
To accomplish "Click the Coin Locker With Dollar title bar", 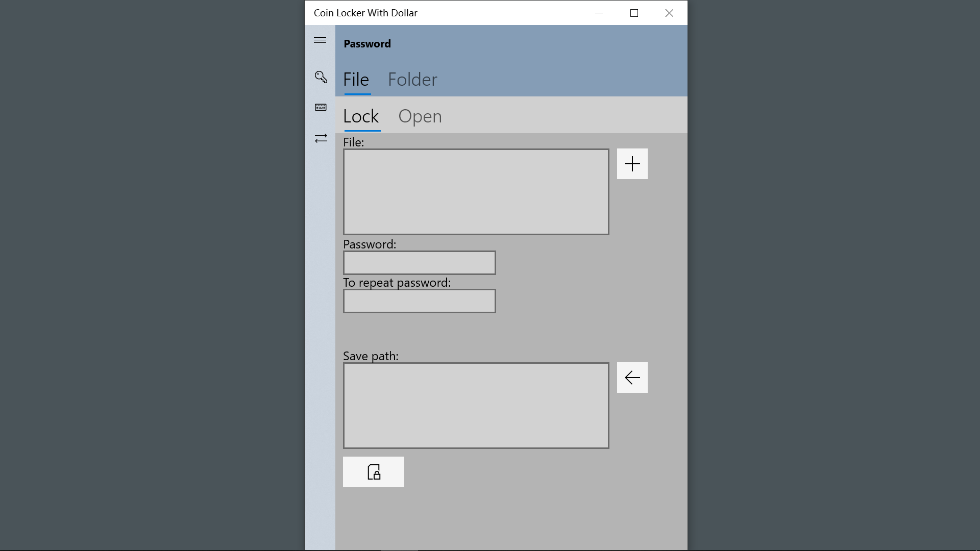I will (485, 13).
